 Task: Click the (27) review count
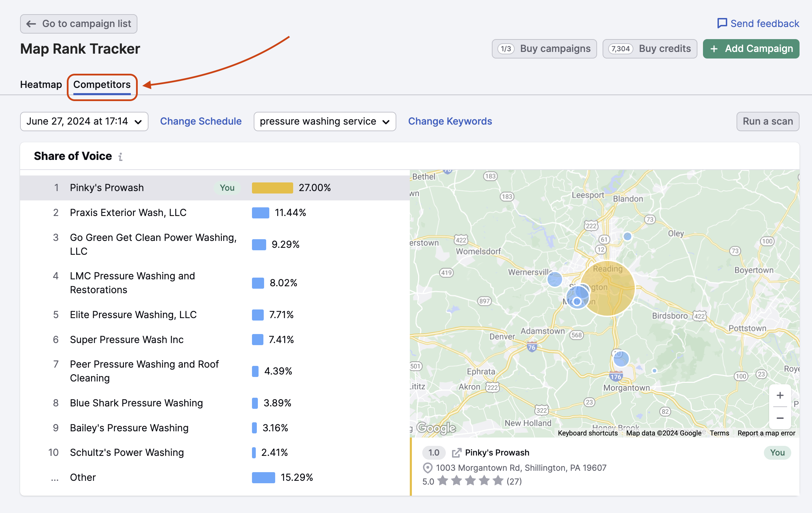(514, 481)
